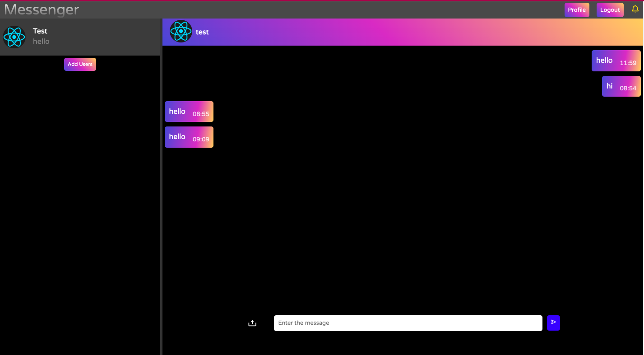Click the notification bell icon
This screenshot has height=355, width=644.
point(635,9)
